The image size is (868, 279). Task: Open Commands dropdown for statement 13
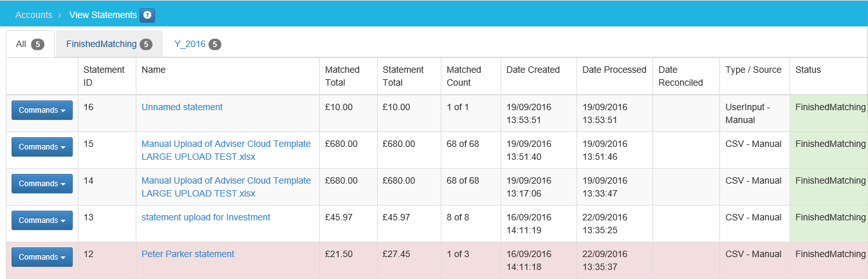pyautogui.click(x=42, y=220)
